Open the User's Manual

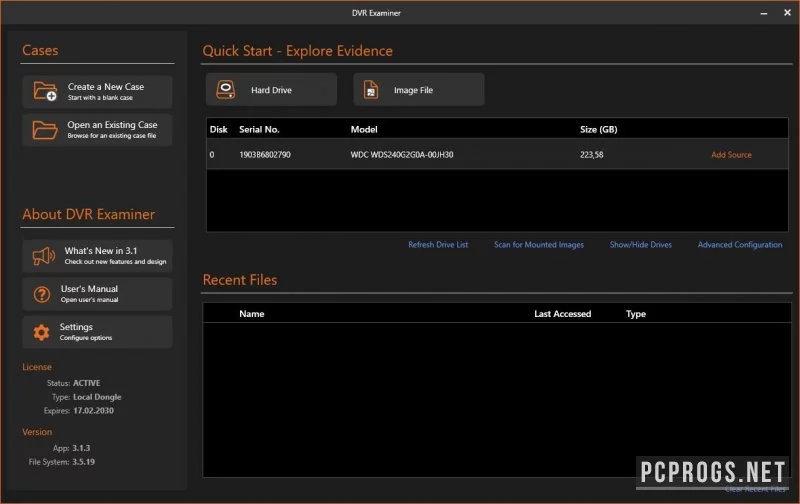(97, 294)
